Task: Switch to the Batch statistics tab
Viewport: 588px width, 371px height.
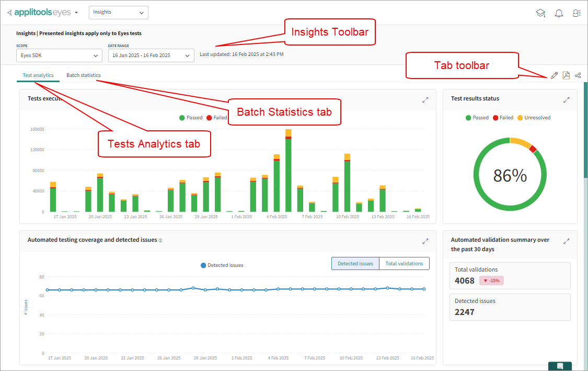Action: click(84, 75)
